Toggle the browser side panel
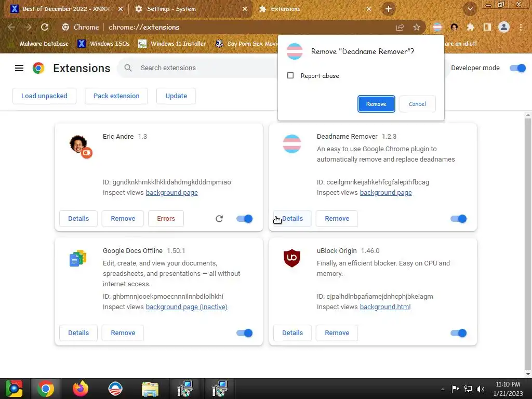532x399 pixels. coord(487,27)
